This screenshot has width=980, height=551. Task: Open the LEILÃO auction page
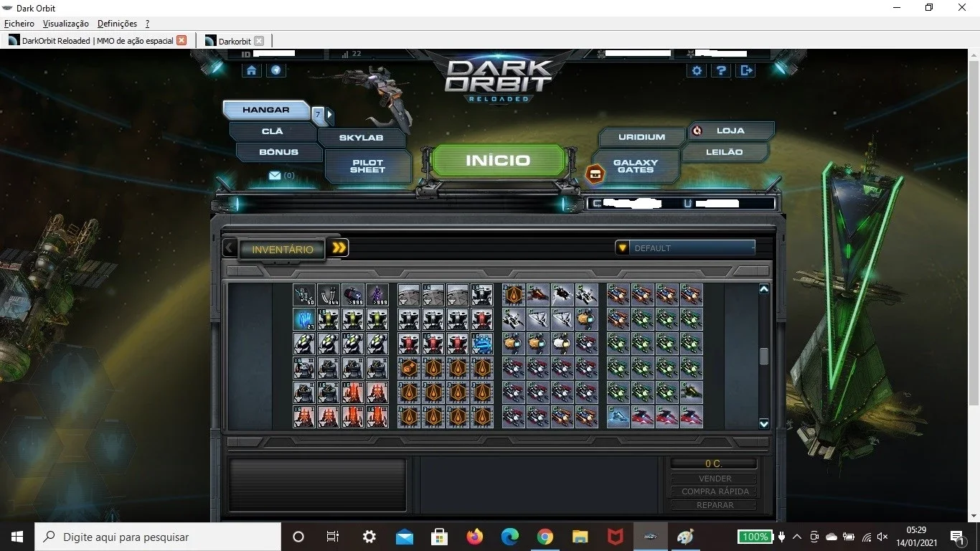click(725, 152)
